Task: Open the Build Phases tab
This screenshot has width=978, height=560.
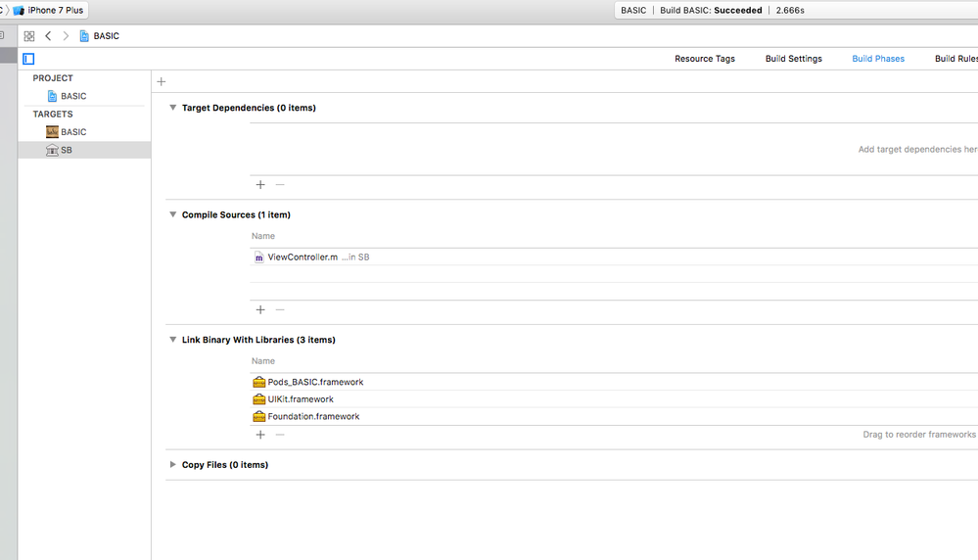Action: 877,59
